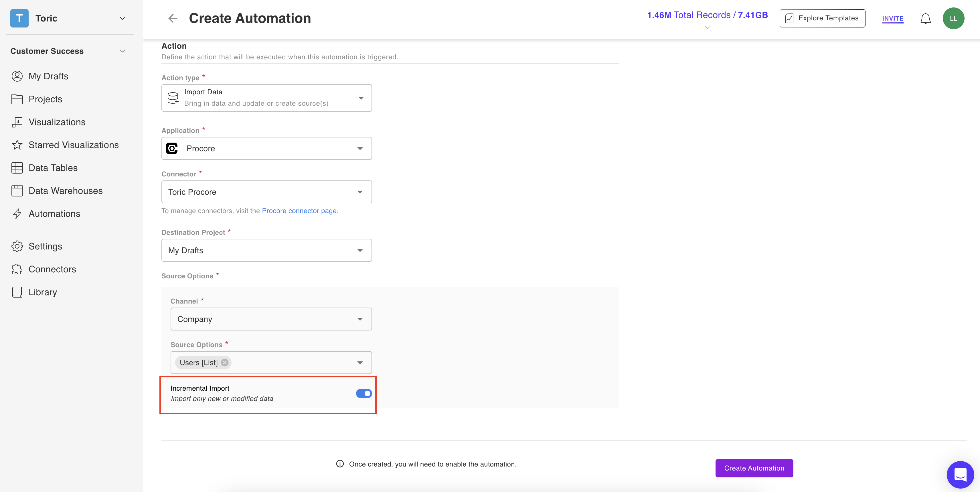This screenshot has width=980, height=492.
Task: Open Visualizations page
Action: pos(57,122)
